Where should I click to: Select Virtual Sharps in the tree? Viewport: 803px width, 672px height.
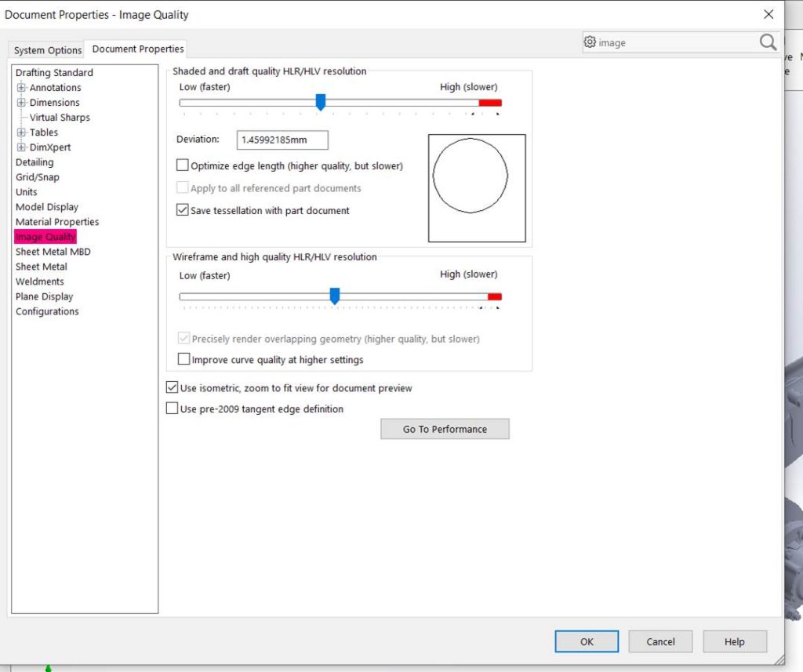click(x=60, y=118)
